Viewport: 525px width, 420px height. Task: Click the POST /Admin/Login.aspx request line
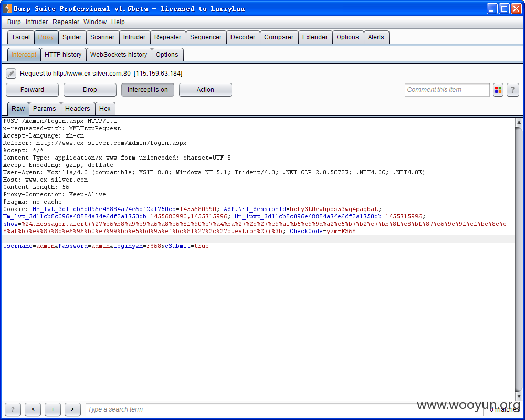pyautogui.click(x=60, y=121)
